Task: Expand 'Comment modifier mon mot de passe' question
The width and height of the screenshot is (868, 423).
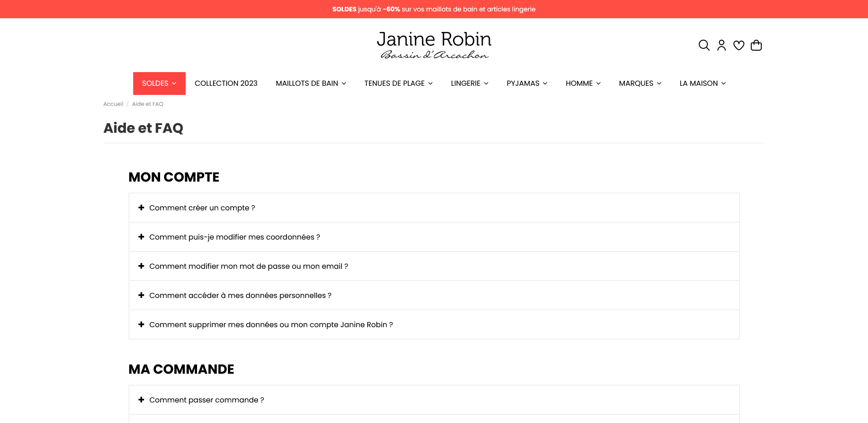Action: (x=248, y=266)
